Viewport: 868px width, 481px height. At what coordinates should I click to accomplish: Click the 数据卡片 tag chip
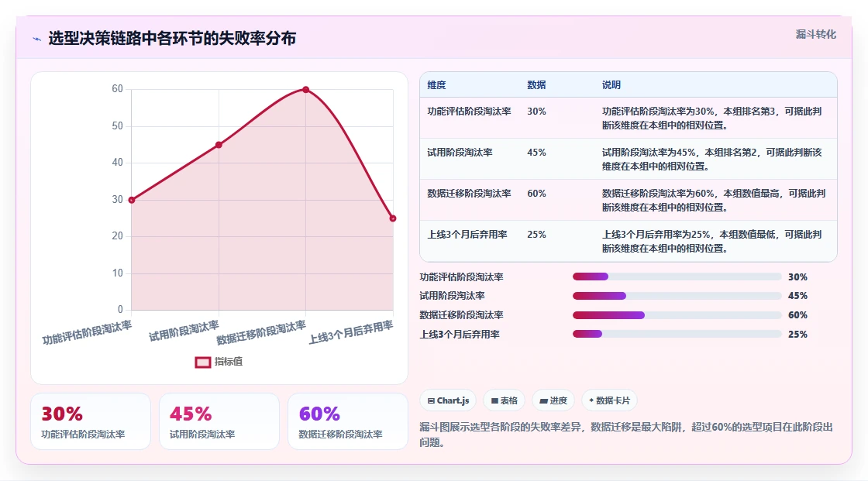coord(609,400)
